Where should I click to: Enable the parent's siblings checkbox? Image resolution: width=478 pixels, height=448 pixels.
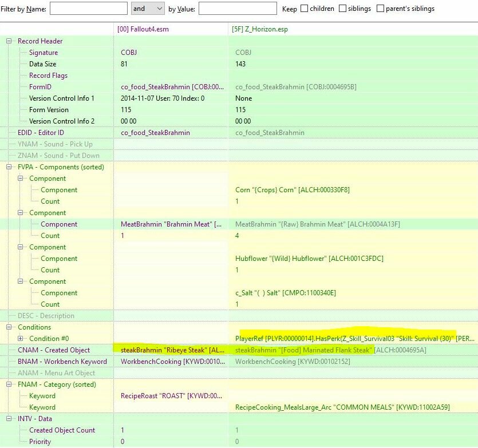pyautogui.click(x=380, y=9)
